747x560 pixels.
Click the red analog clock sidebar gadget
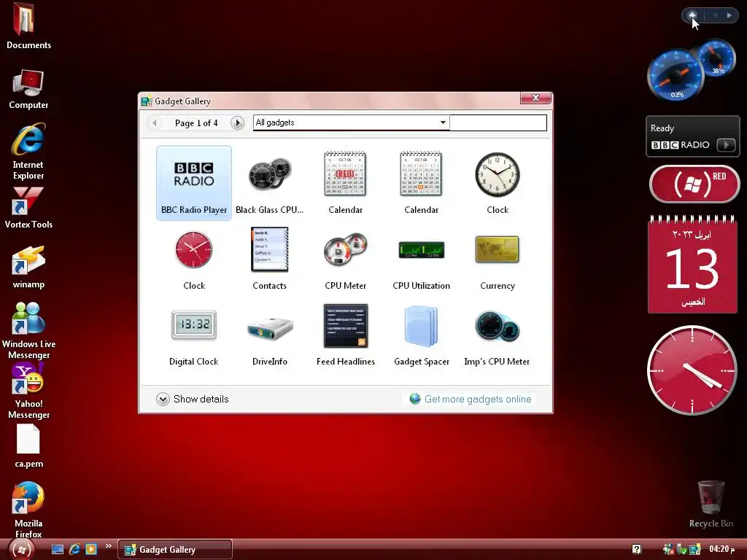pos(692,370)
